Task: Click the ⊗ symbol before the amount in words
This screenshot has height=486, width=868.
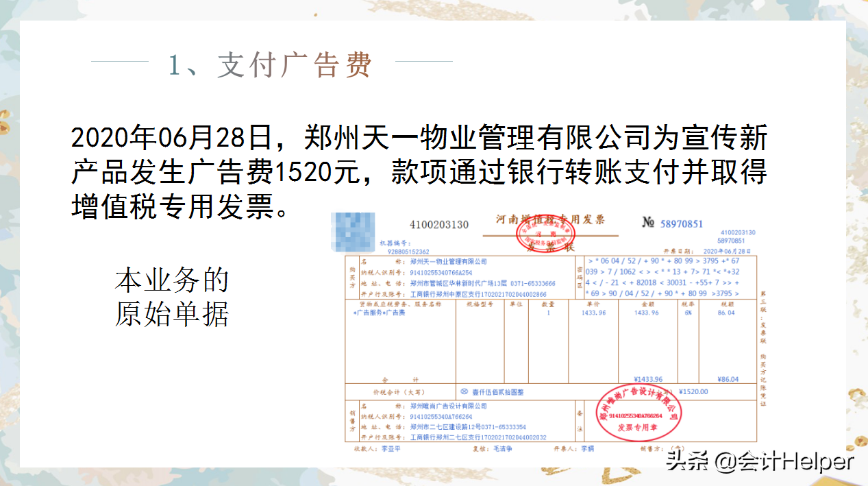Action: tap(466, 389)
